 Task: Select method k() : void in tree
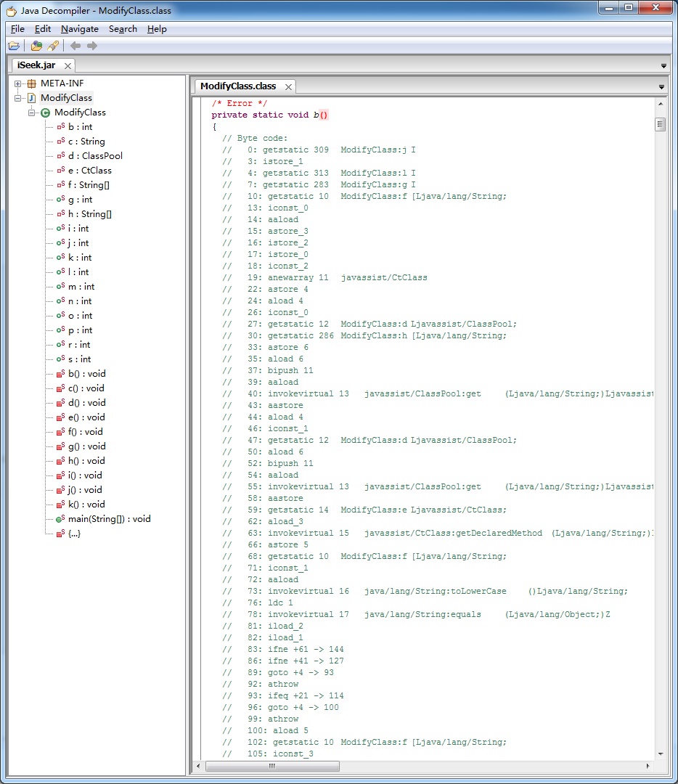(86, 504)
